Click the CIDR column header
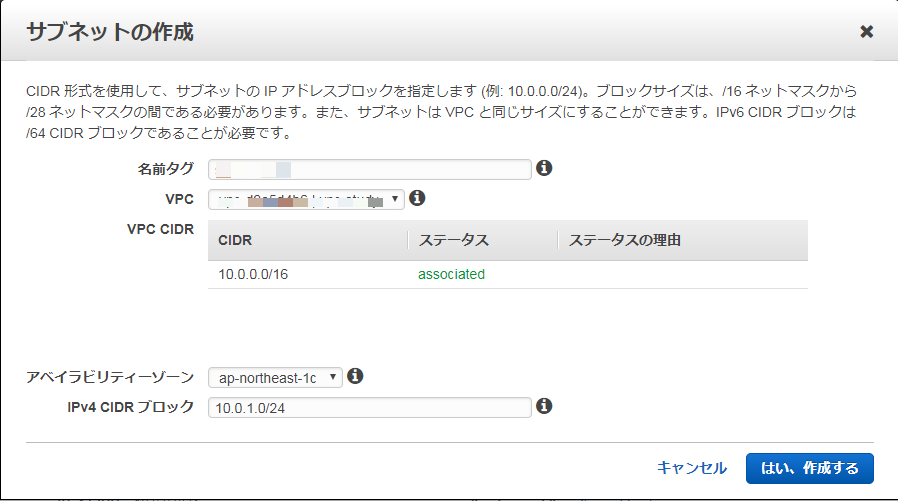Viewport: 898px width, 501px height. pos(235,240)
